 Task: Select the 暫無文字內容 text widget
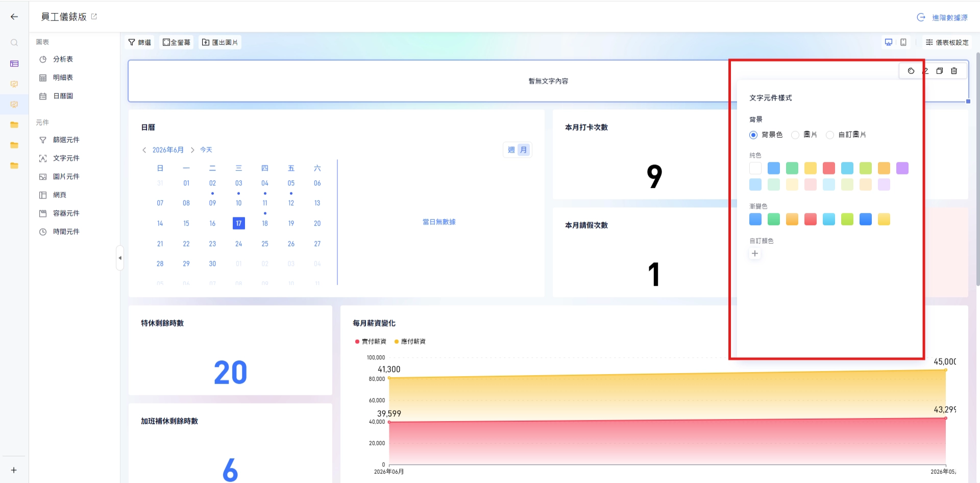(x=548, y=81)
